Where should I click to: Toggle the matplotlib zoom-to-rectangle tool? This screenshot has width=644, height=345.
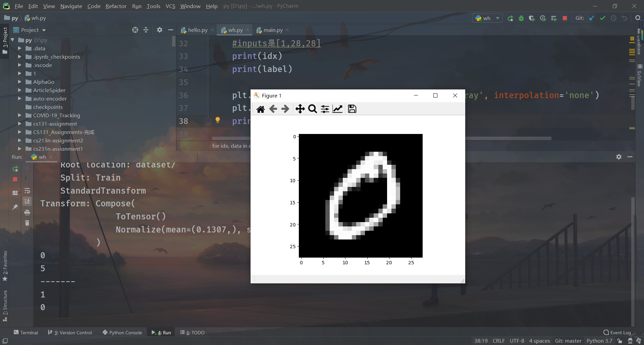click(312, 109)
